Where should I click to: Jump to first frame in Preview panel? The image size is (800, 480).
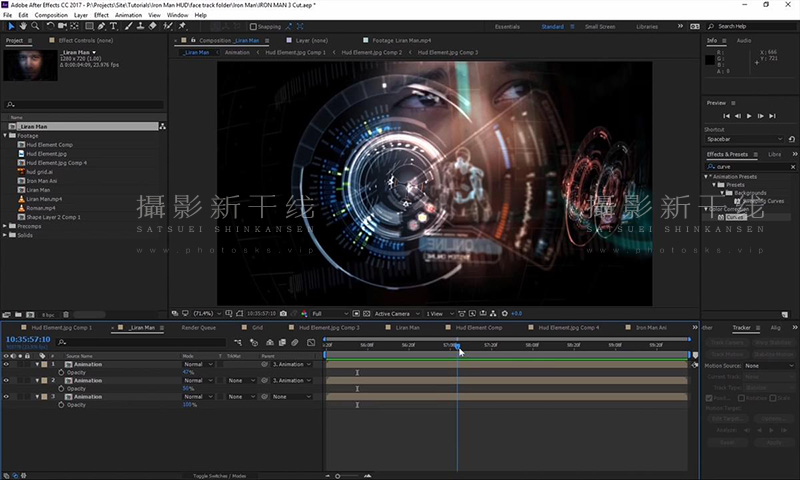coord(726,116)
